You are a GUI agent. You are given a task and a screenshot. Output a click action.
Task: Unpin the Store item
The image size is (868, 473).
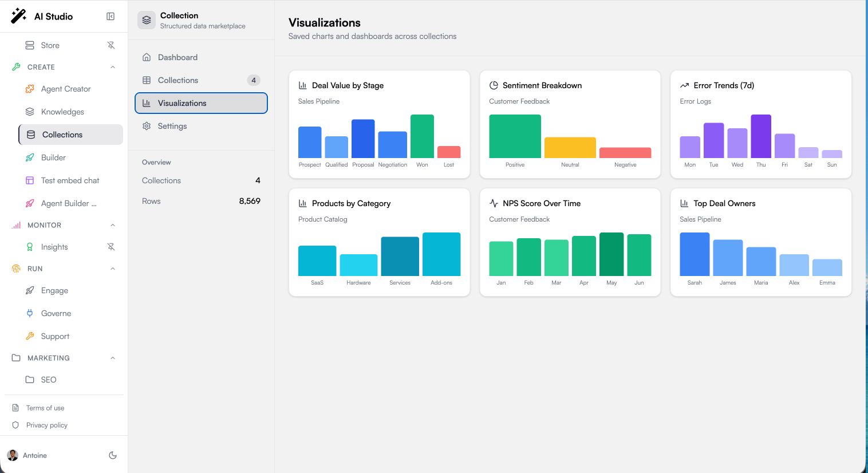(x=111, y=45)
